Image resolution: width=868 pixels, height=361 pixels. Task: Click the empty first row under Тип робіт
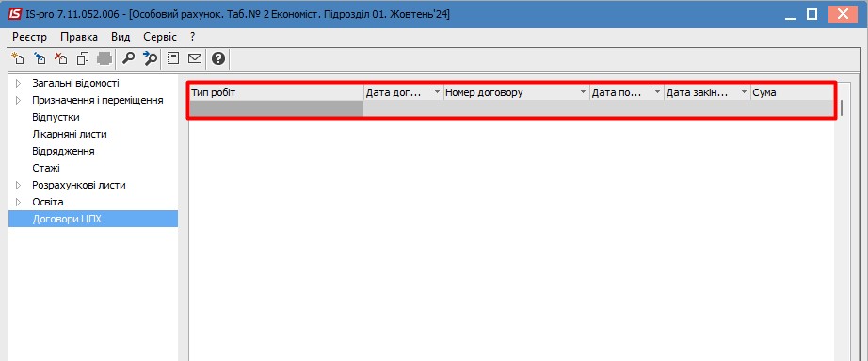[x=277, y=108]
